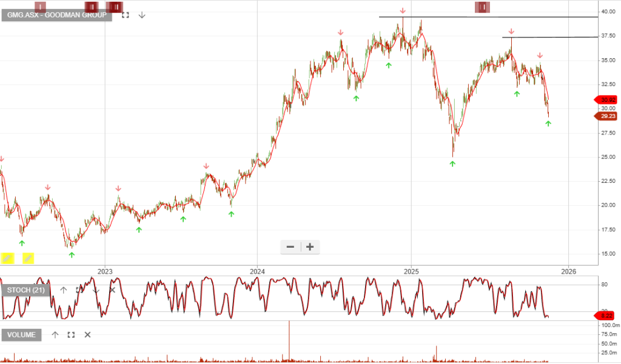Image resolution: width=621 pixels, height=364 pixels.
Task: Select the second yellow pencil annotation
Action: click(x=28, y=258)
